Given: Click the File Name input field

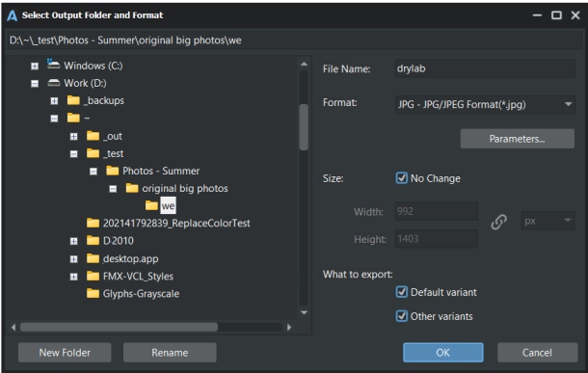Looking at the screenshot, I should [485, 68].
